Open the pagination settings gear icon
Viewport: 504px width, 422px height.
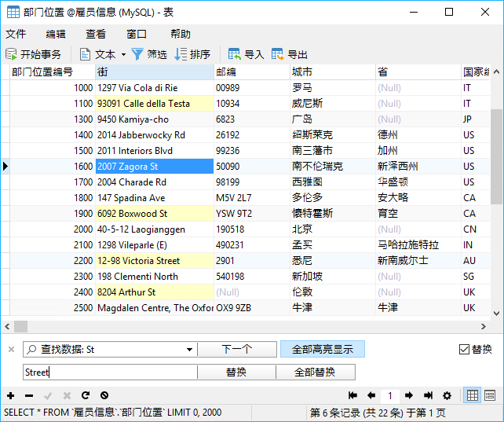[x=447, y=395]
